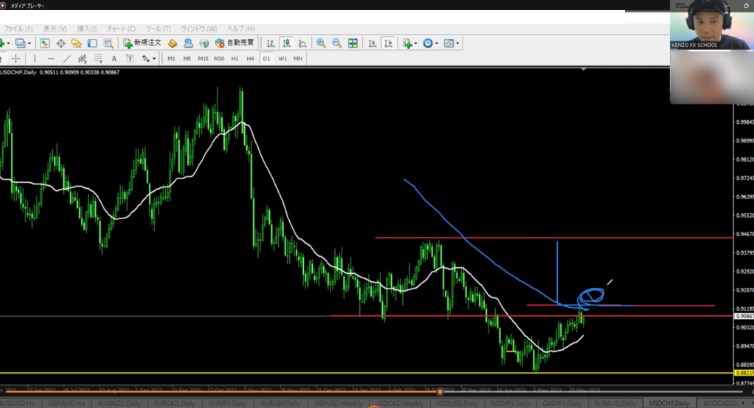This screenshot has width=754, height=408.
Task: Select the H4 timeframe
Action: click(x=250, y=58)
